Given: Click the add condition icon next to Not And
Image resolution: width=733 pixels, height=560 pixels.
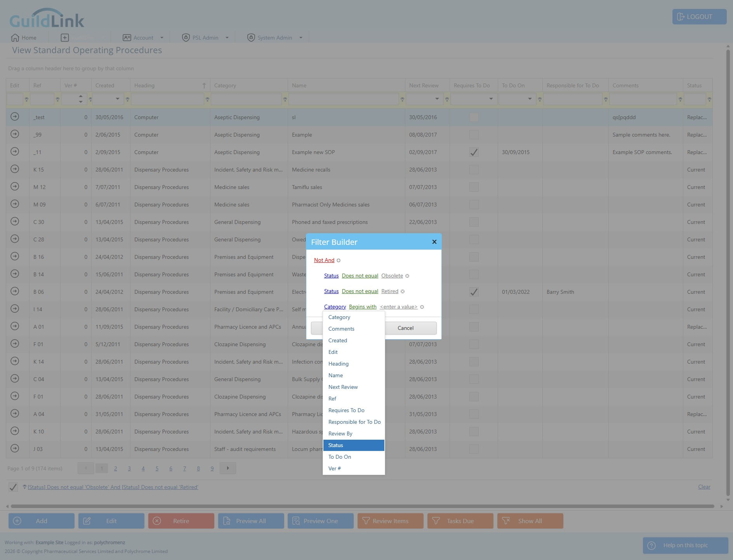Looking at the screenshot, I should pyautogui.click(x=339, y=260).
